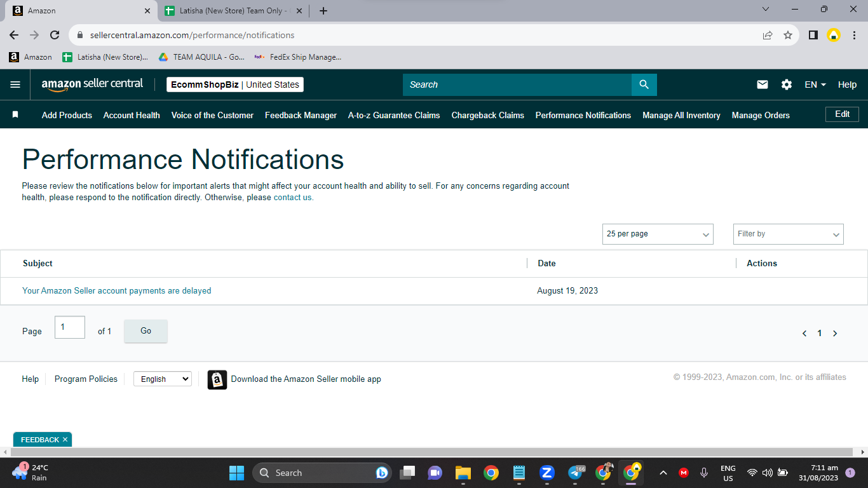Open the EcommShopBiz United States store switcher
Viewport: 868px width, 488px height.
click(235, 85)
